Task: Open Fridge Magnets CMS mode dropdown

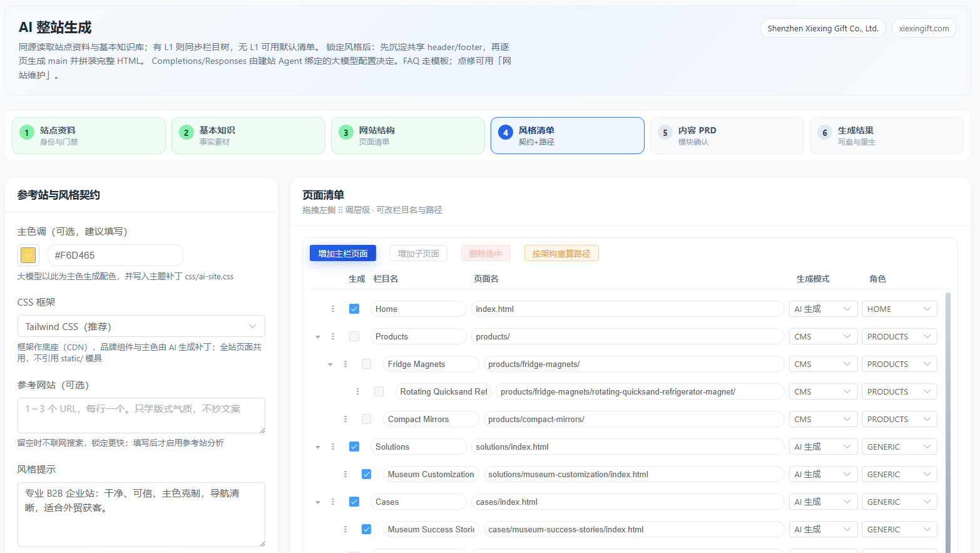Action: pyautogui.click(x=823, y=364)
